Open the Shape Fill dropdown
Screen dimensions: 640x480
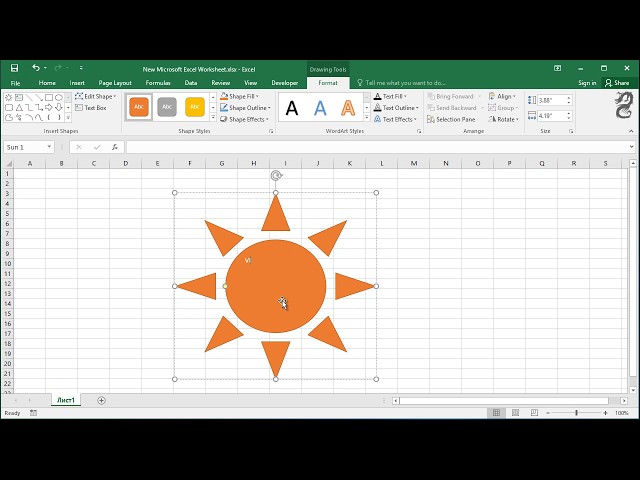point(240,96)
